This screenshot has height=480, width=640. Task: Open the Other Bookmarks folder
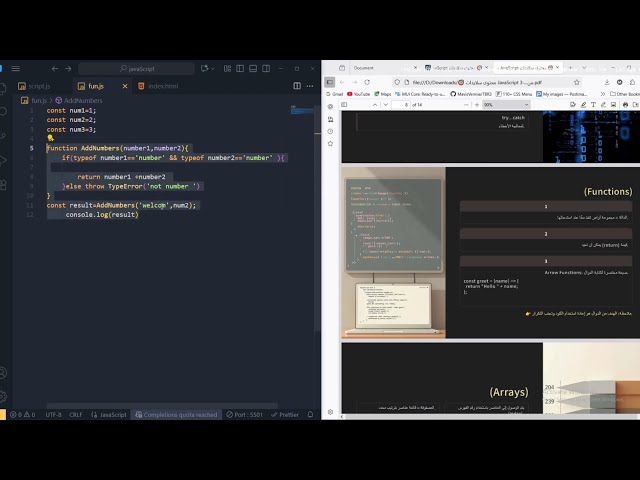click(x=625, y=94)
